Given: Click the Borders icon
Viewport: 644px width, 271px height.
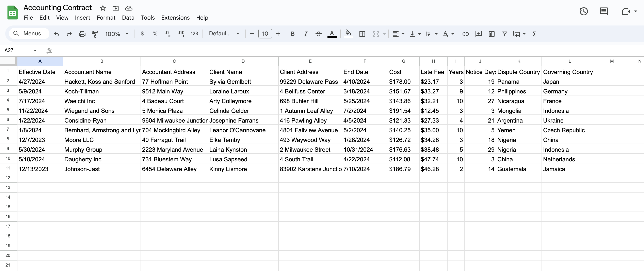Looking at the screenshot, I should [362, 34].
